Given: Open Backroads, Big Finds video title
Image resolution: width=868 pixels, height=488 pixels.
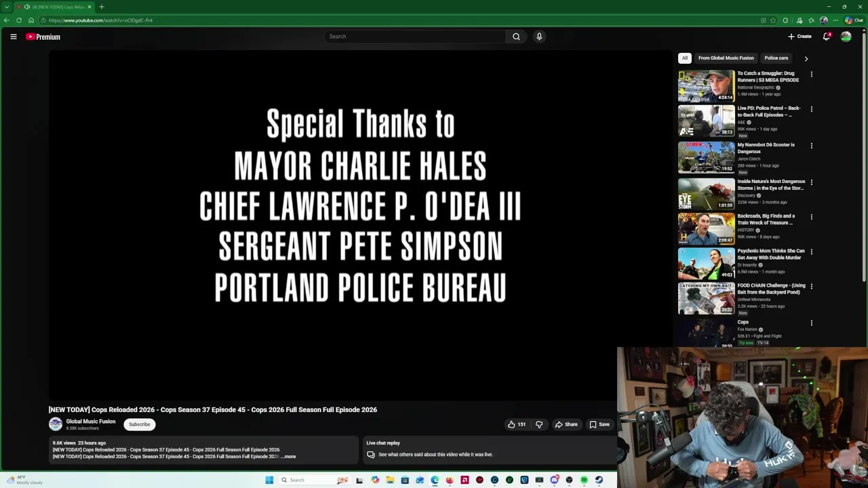Looking at the screenshot, I should tap(766, 220).
